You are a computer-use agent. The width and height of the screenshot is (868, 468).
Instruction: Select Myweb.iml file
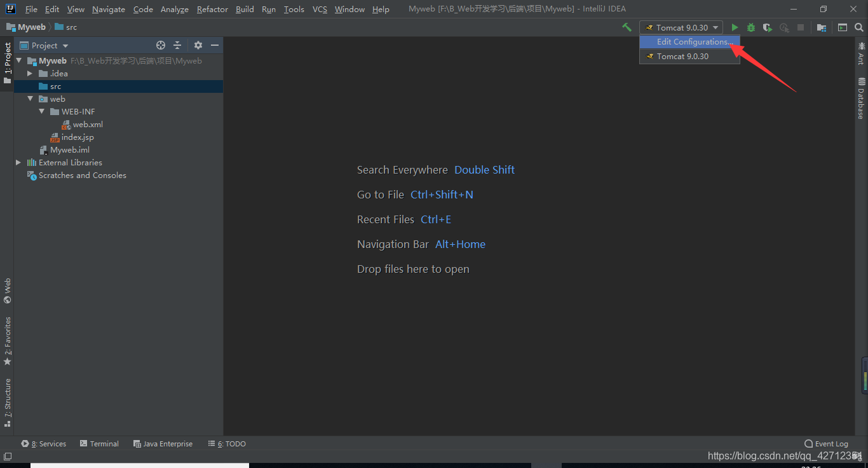64,150
